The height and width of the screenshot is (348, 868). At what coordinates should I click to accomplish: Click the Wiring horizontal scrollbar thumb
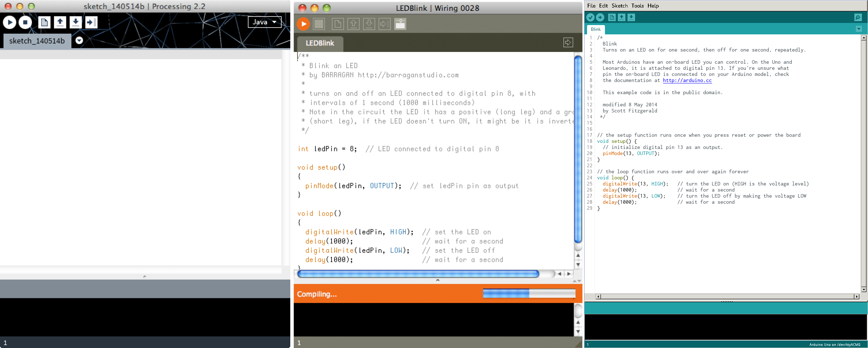(x=418, y=274)
